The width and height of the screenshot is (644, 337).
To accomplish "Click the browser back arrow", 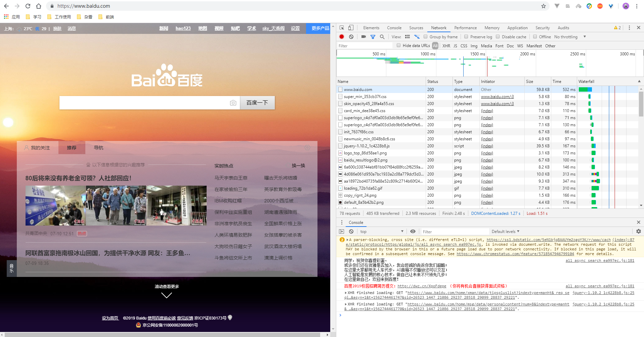I will (6, 6).
